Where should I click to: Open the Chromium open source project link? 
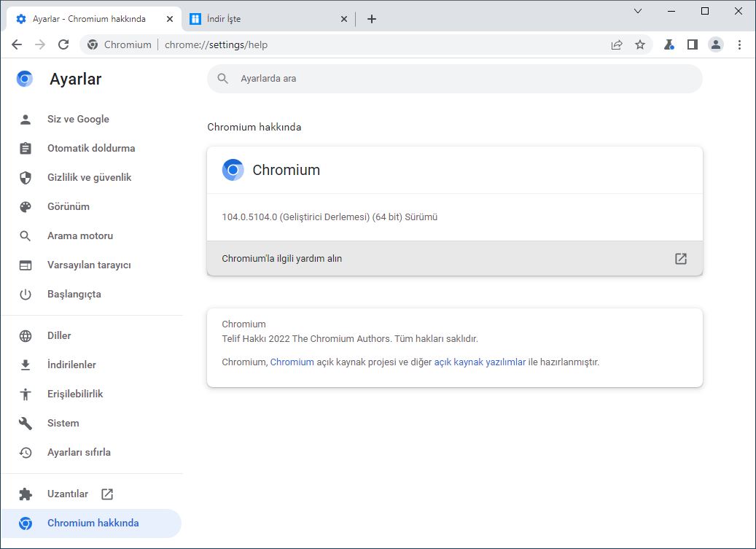[292, 362]
